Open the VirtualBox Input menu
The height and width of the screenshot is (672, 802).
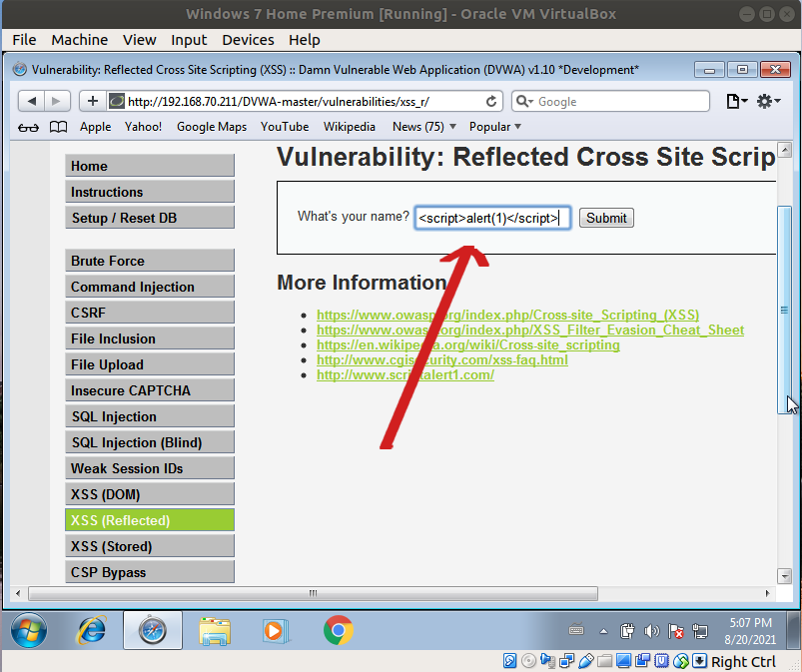(x=189, y=40)
